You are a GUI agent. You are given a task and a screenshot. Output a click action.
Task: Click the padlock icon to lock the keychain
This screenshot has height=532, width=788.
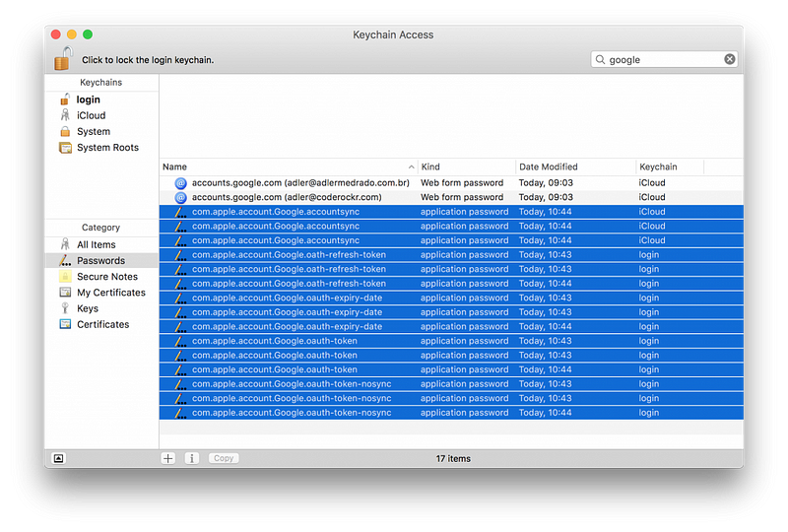click(63, 58)
